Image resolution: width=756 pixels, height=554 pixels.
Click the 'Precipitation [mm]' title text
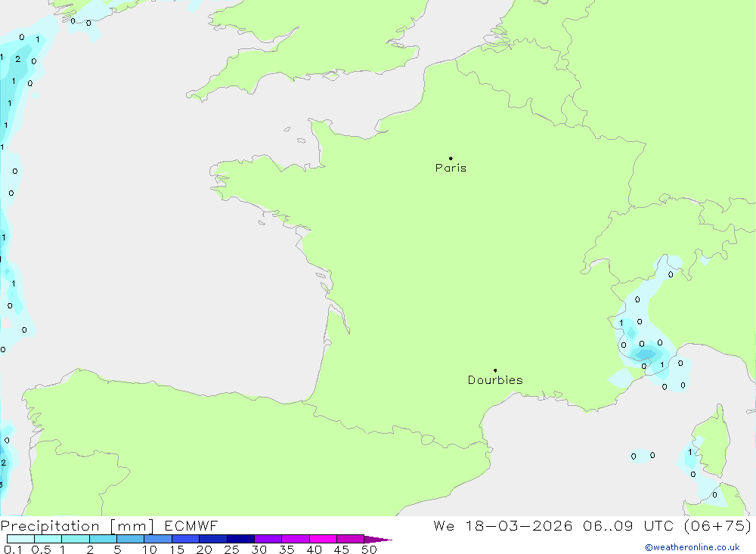tap(77, 526)
